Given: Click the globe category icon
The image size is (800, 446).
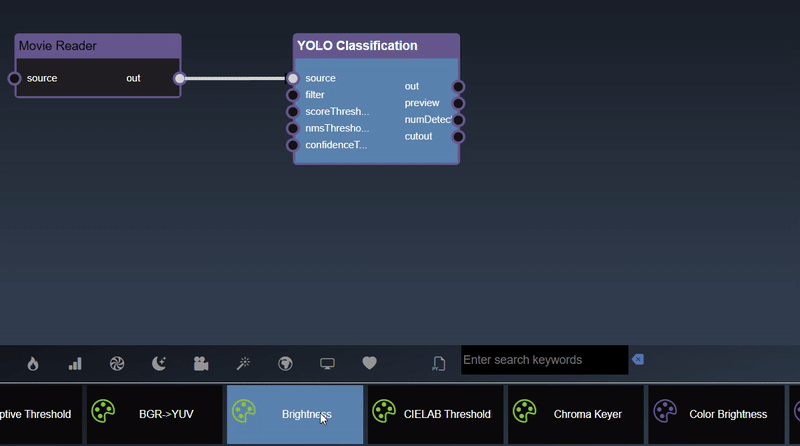Looking at the screenshot, I should click(x=285, y=364).
